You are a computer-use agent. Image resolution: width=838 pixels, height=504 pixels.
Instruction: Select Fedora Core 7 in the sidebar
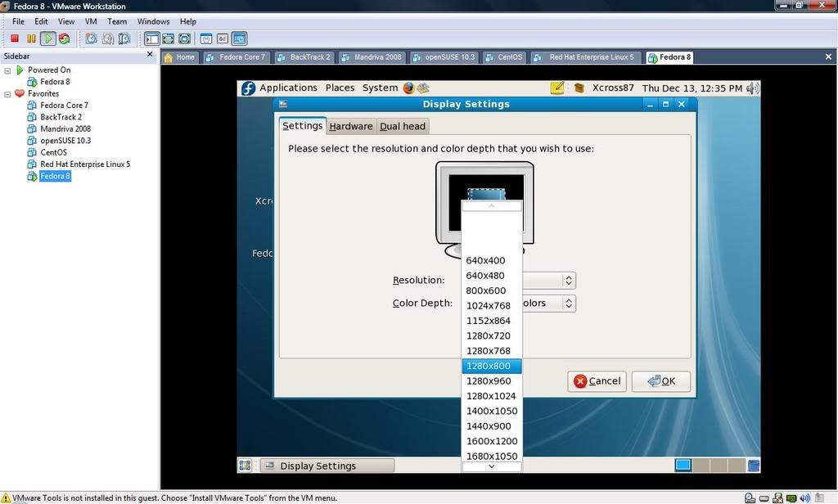64,106
